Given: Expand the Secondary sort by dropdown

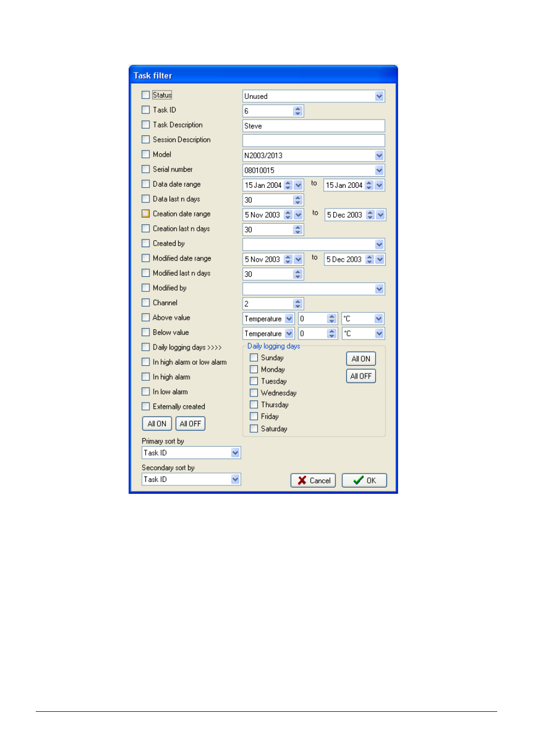Looking at the screenshot, I should pyautogui.click(x=235, y=479).
